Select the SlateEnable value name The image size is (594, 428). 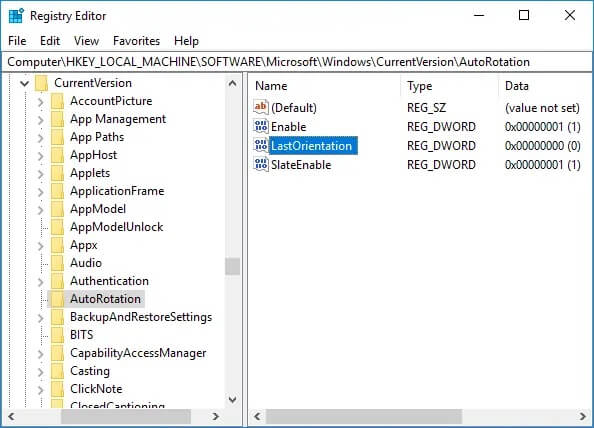pos(301,165)
